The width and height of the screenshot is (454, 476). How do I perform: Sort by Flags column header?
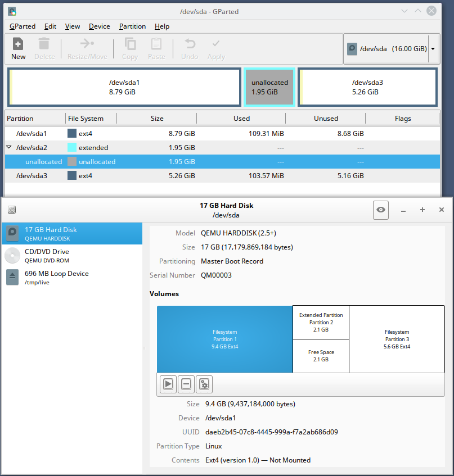pos(403,119)
